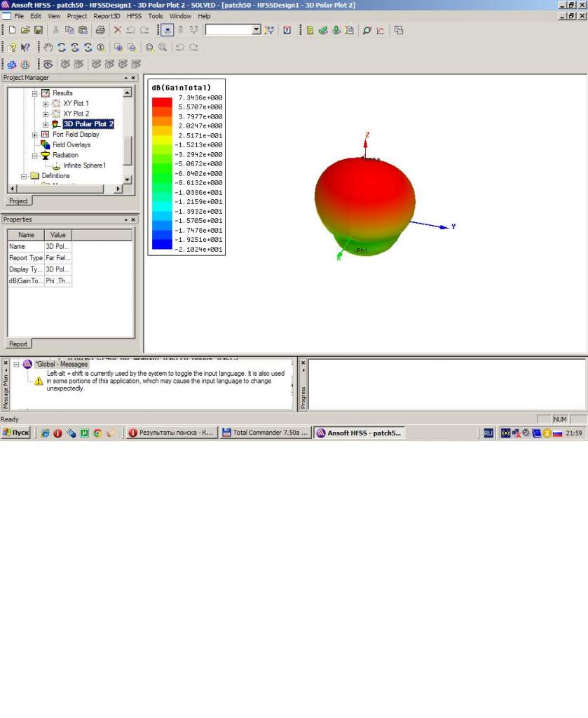Image resolution: width=588 pixels, height=718 pixels.
Task: Click the 3D Polar Plot 2 tree icon
Action: [x=56, y=124]
